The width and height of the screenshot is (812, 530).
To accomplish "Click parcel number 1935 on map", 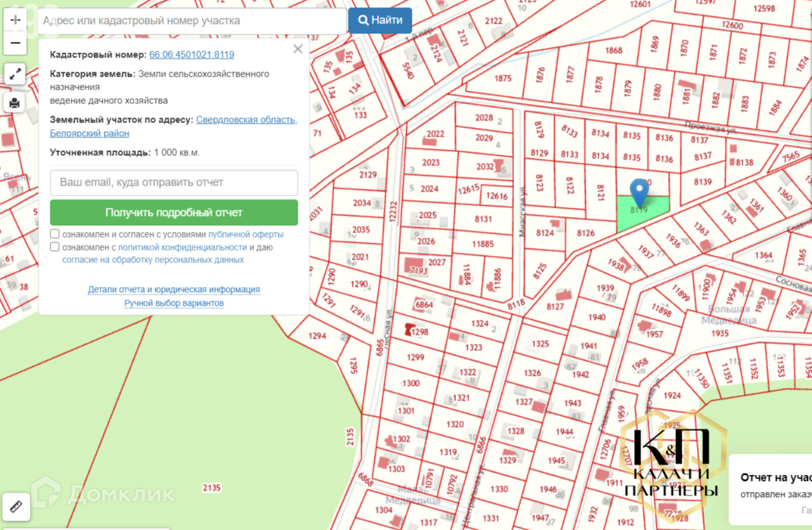I will 720,333.
